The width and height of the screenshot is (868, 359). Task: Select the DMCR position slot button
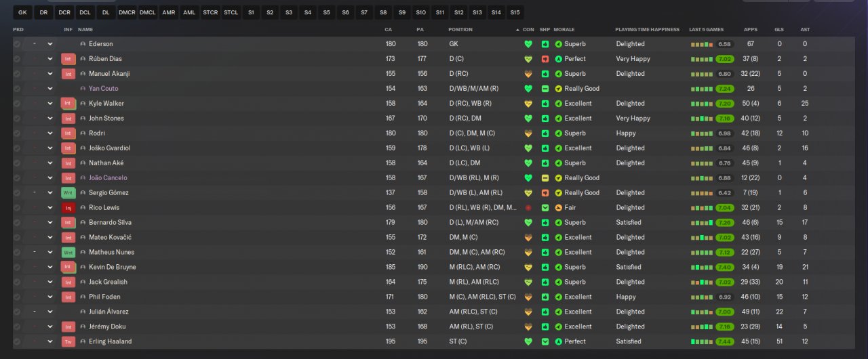[127, 12]
